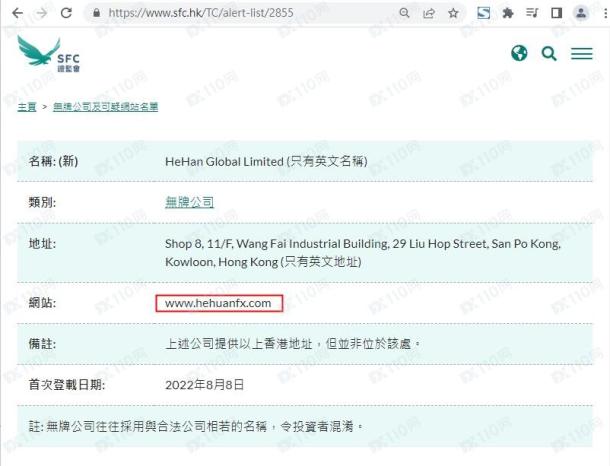
Task: Click the padlock site info icon
Action: pos(96,13)
